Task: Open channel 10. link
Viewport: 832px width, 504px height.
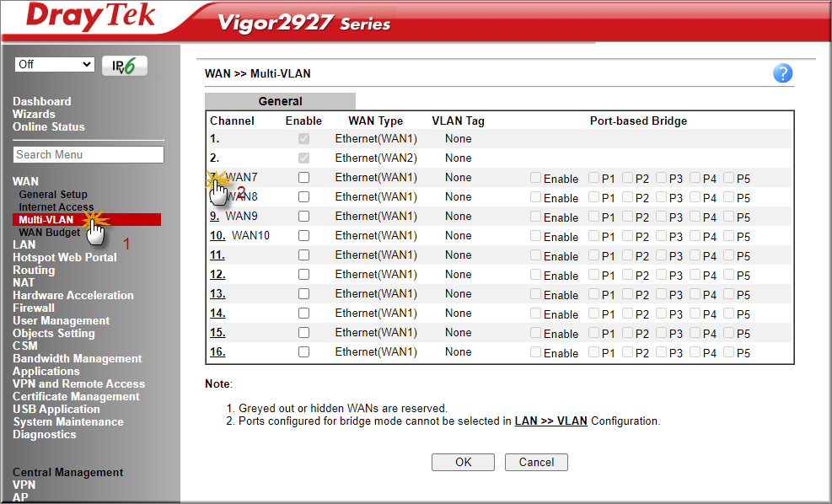Action: click(x=217, y=235)
